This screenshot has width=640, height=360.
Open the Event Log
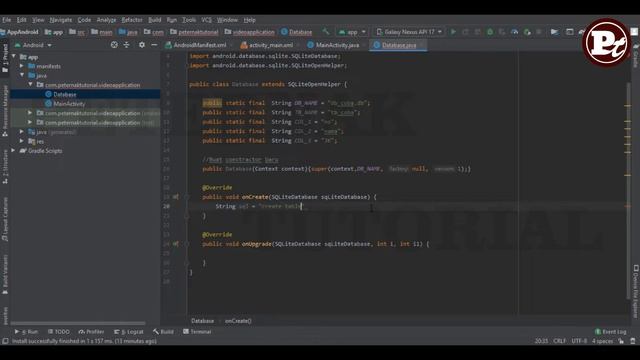click(611, 331)
